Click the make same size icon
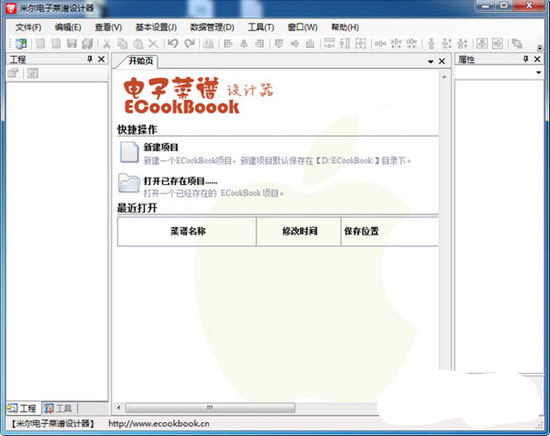 (361, 43)
